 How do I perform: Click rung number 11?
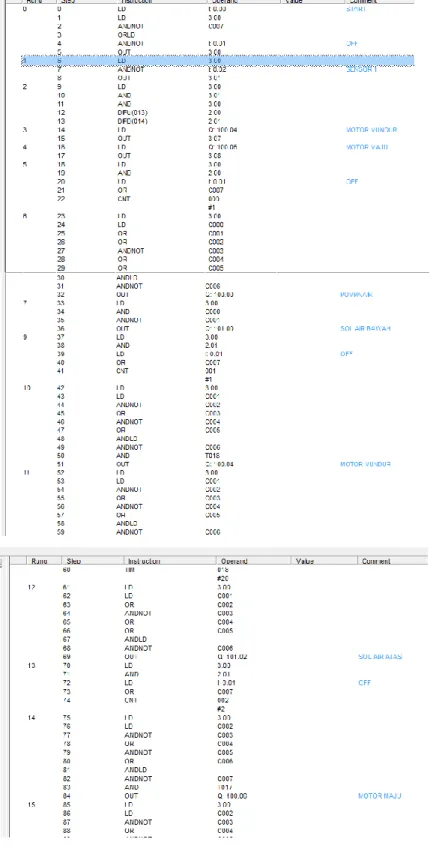click(x=27, y=473)
